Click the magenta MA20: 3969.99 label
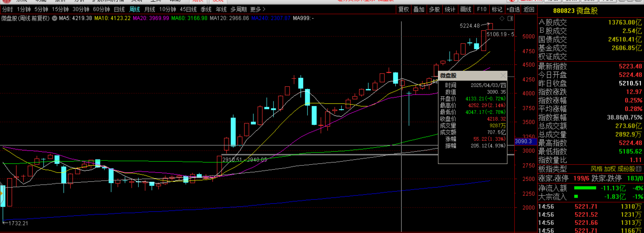The height and width of the screenshot is (233, 644). pyautogui.click(x=151, y=18)
